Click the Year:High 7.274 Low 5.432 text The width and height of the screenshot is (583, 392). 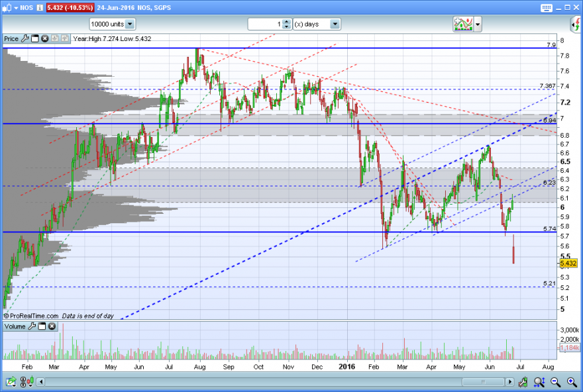112,38
